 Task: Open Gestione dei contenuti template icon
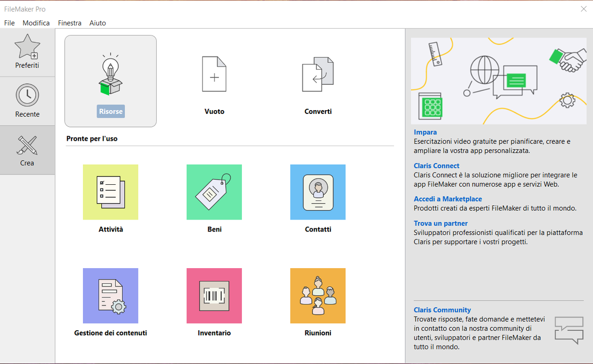(x=111, y=295)
